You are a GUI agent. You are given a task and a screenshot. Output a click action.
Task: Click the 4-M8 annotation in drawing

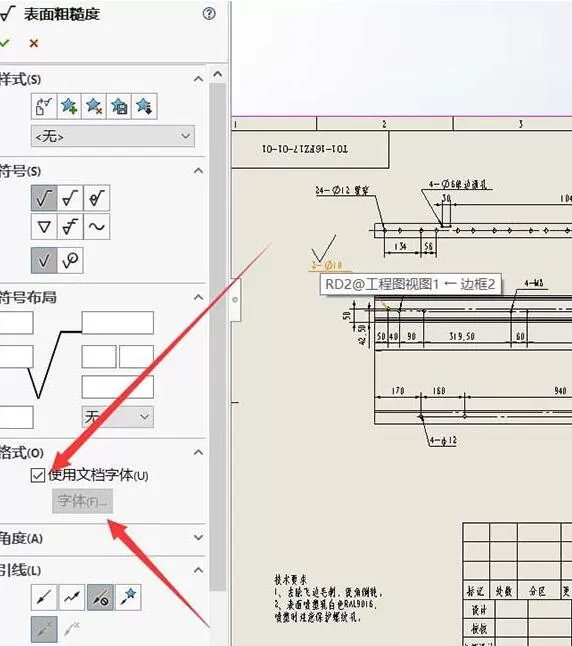pyautogui.click(x=534, y=283)
